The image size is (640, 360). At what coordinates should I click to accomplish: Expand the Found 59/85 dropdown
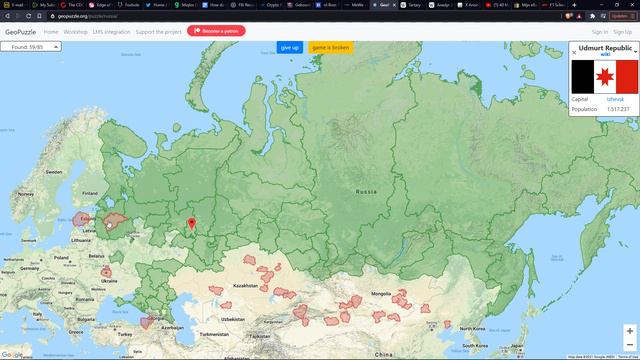(x=31, y=47)
